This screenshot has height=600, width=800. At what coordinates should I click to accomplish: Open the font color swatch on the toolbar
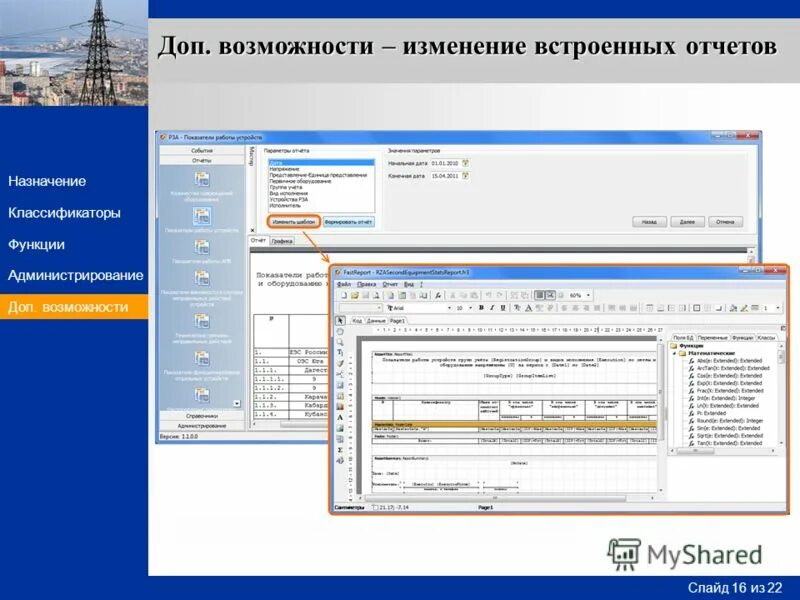(528, 308)
